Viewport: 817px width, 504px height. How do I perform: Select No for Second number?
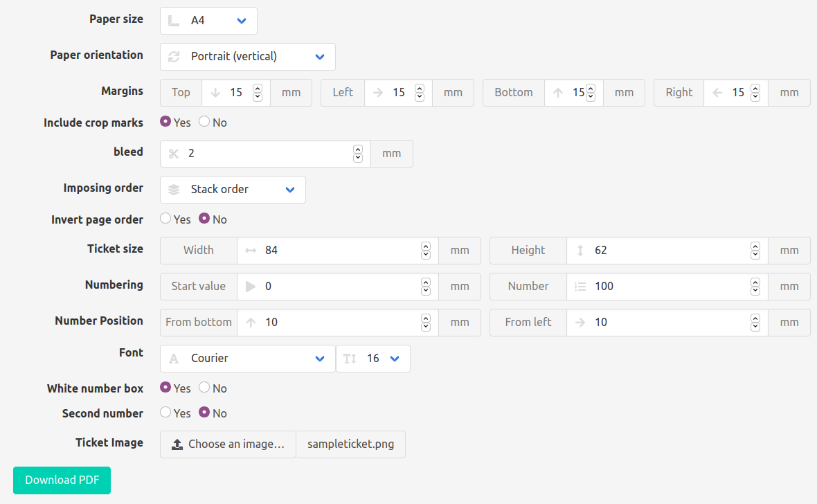click(x=204, y=412)
